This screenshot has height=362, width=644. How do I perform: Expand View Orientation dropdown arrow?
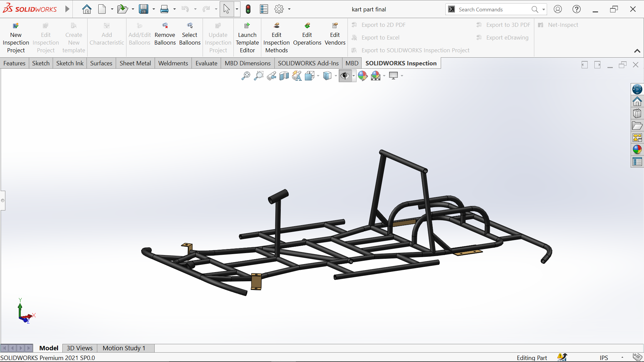pos(318,76)
